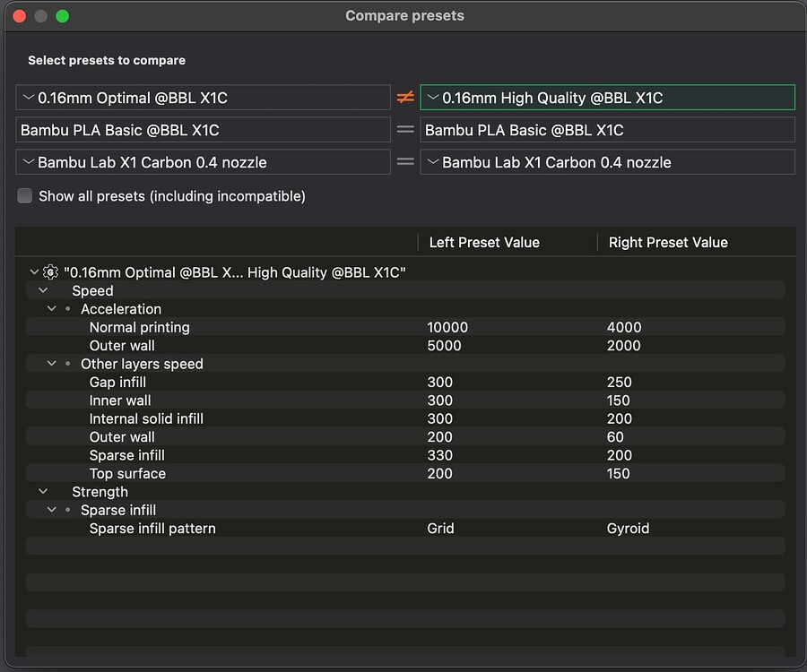Select the Outer wall row under Acceleration

click(x=405, y=346)
